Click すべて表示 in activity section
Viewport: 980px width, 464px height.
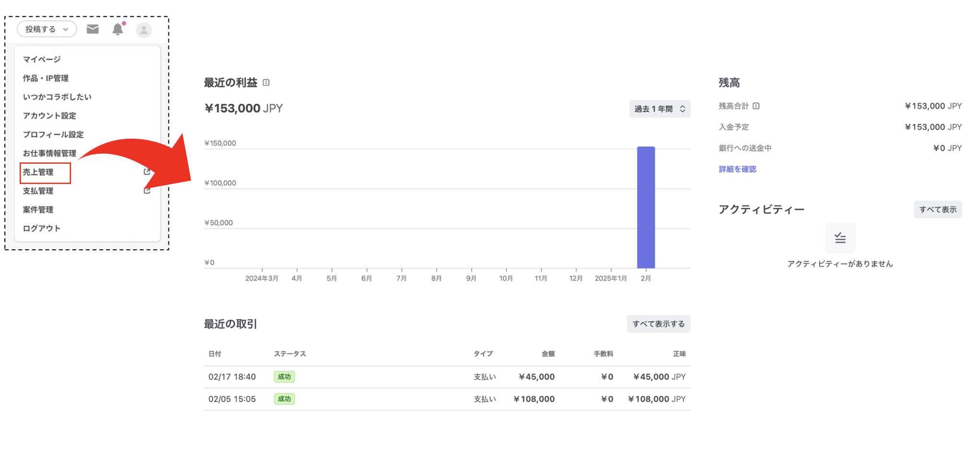tap(938, 209)
